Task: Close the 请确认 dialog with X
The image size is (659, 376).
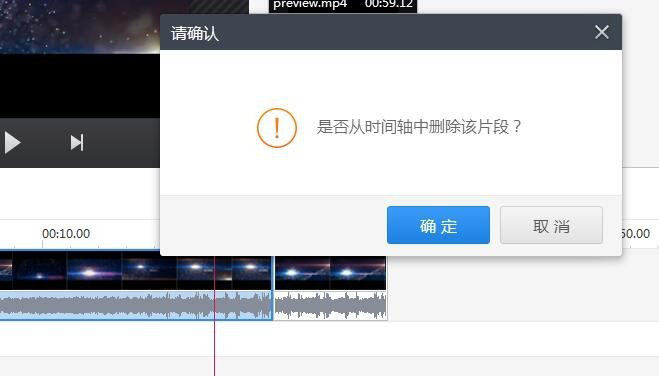Action: [602, 32]
